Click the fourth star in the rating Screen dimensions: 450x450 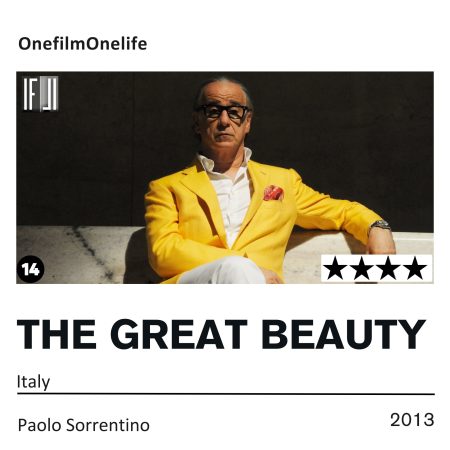click(x=415, y=268)
